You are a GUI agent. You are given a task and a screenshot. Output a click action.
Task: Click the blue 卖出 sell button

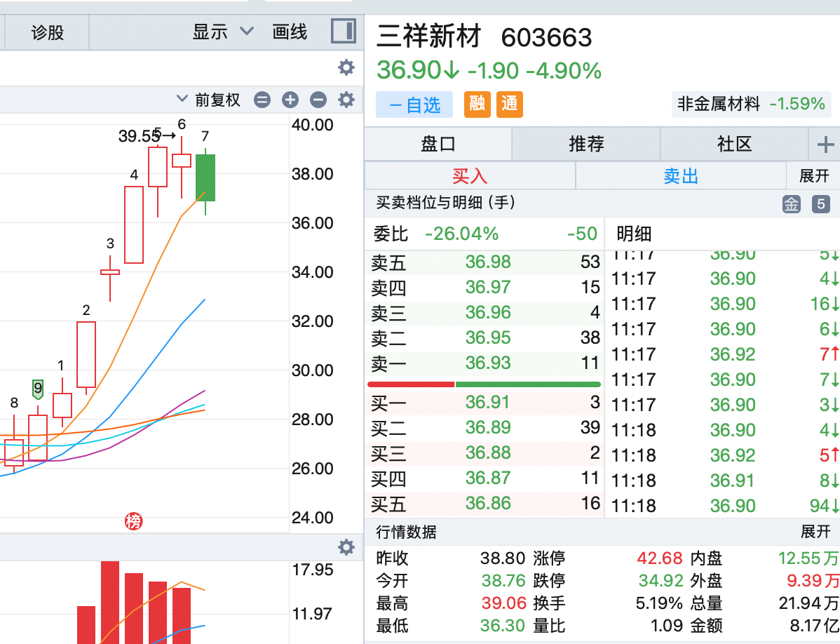(x=681, y=176)
